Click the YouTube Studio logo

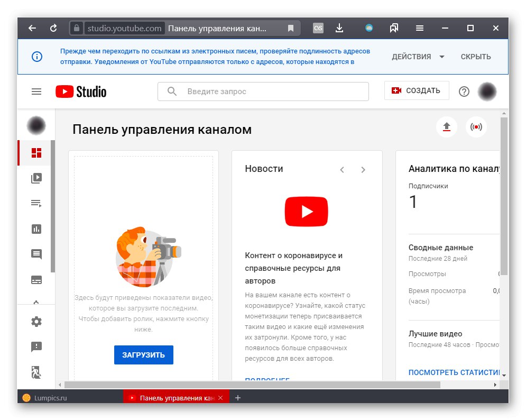[x=81, y=92]
